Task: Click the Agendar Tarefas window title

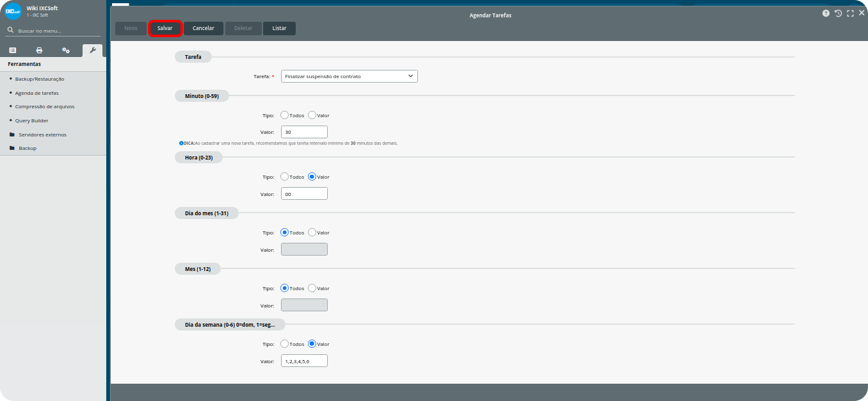Action: (490, 15)
